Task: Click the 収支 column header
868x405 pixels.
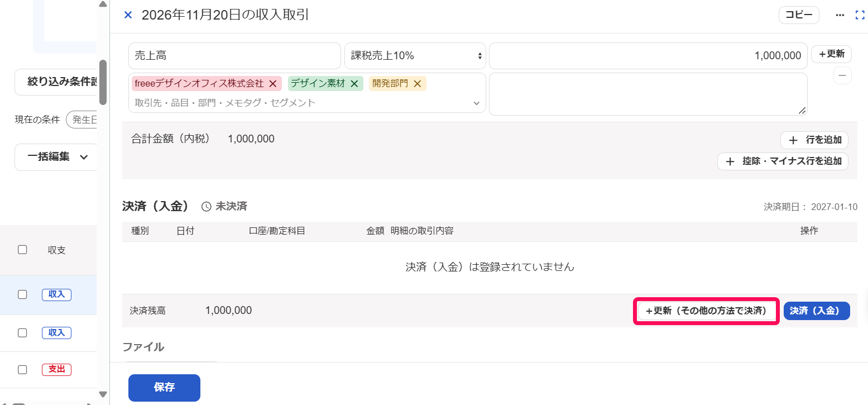Action: point(57,250)
